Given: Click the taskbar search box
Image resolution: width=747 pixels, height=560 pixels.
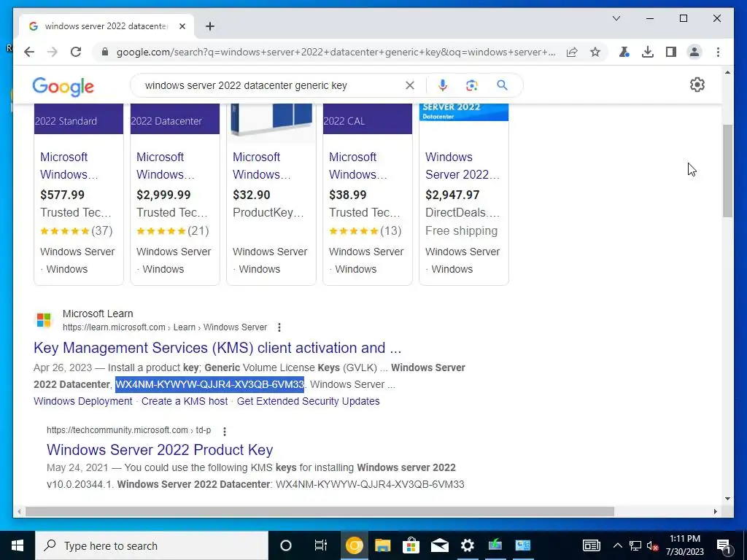Looking at the screenshot, I should [x=152, y=545].
